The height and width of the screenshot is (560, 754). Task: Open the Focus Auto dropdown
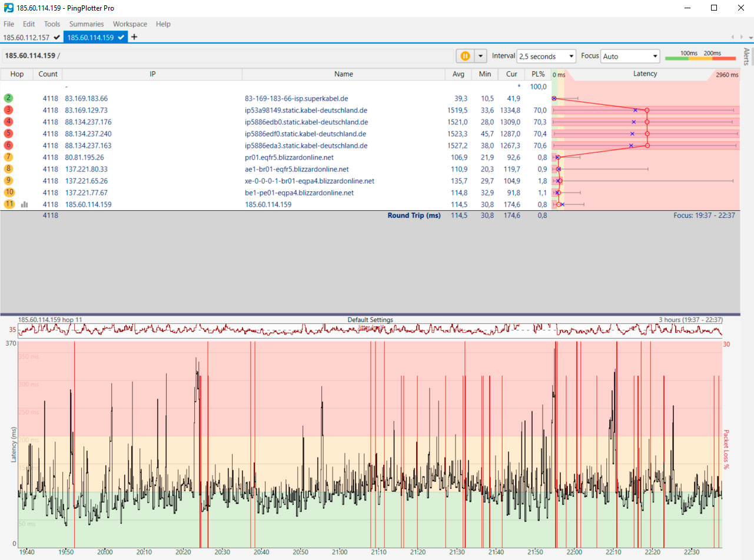click(630, 57)
